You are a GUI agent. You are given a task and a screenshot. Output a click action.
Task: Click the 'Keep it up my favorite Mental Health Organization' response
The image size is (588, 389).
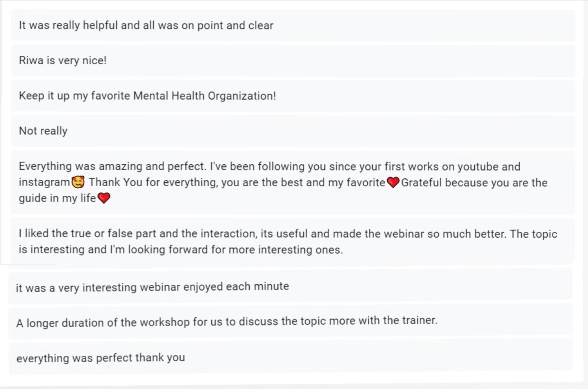tap(293, 96)
